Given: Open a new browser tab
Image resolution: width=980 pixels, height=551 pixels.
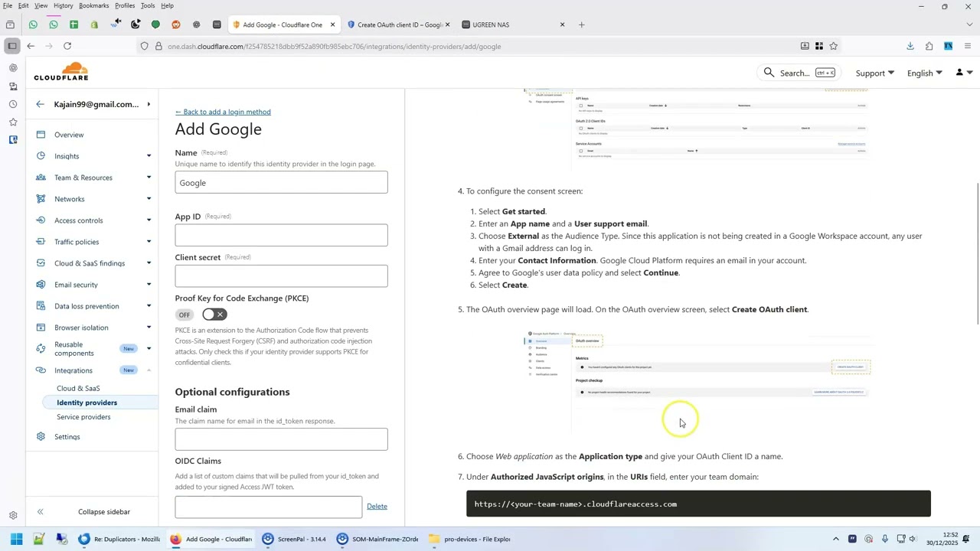Looking at the screenshot, I should (x=582, y=24).
